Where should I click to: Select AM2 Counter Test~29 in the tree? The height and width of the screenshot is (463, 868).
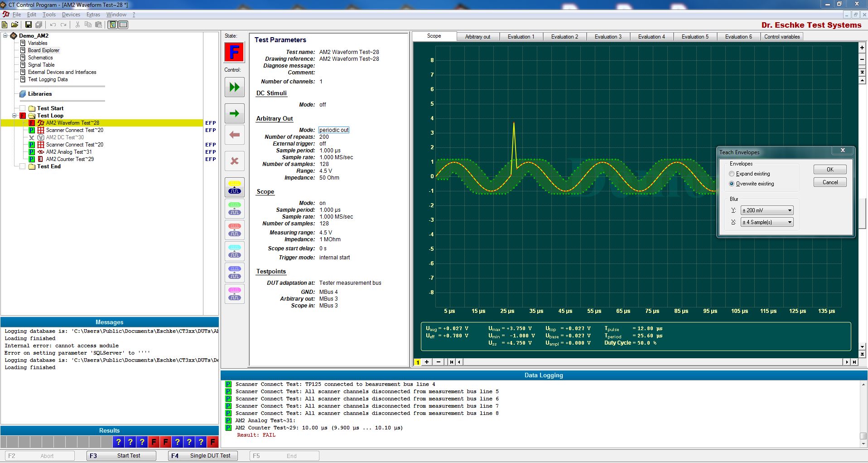[70, 159]
